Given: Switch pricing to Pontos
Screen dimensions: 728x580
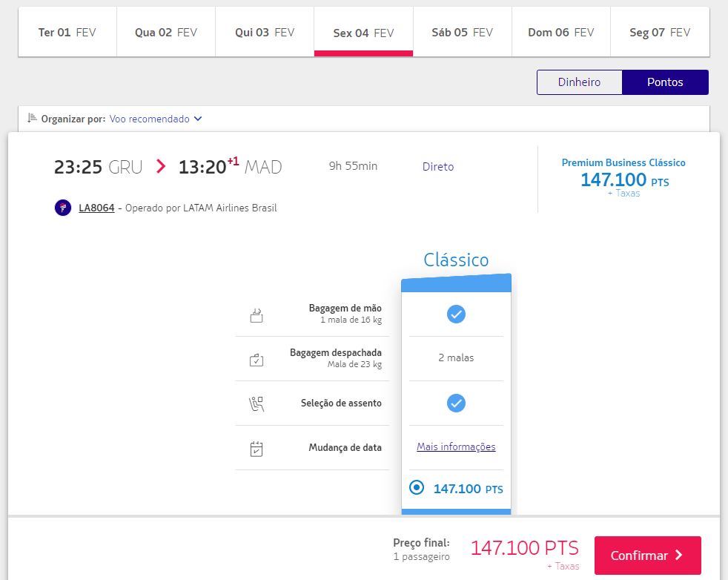Looking at the screenshot, I should 665,82.
